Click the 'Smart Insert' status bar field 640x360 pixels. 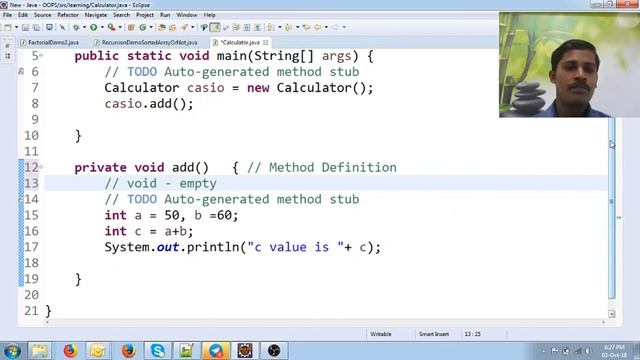[434, 334]
